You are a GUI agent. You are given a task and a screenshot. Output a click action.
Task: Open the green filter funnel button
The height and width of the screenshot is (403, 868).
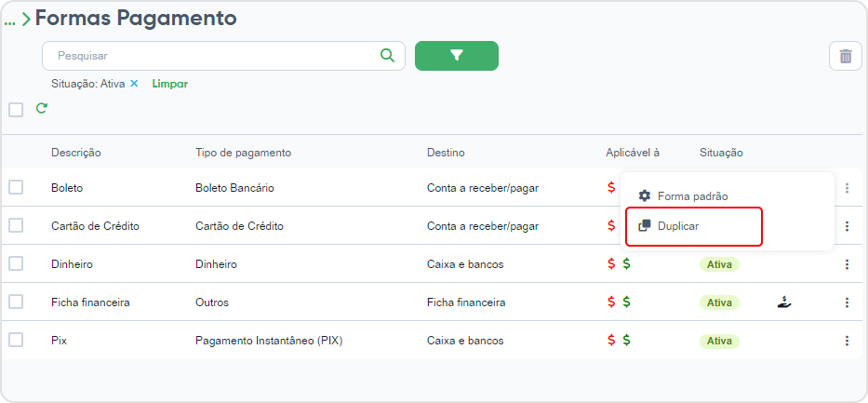pyautogui.click(x=457, y=55)
